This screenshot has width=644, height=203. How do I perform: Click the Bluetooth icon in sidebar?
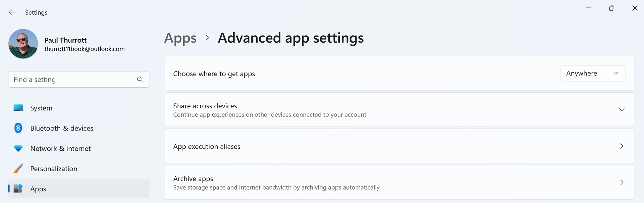(18, 128)
